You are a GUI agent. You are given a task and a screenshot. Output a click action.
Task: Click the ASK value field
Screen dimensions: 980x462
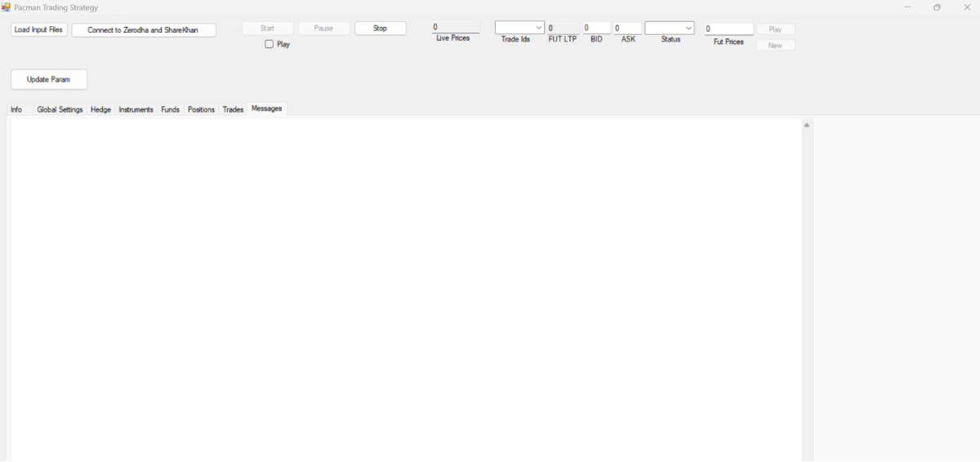pos(627,28)
